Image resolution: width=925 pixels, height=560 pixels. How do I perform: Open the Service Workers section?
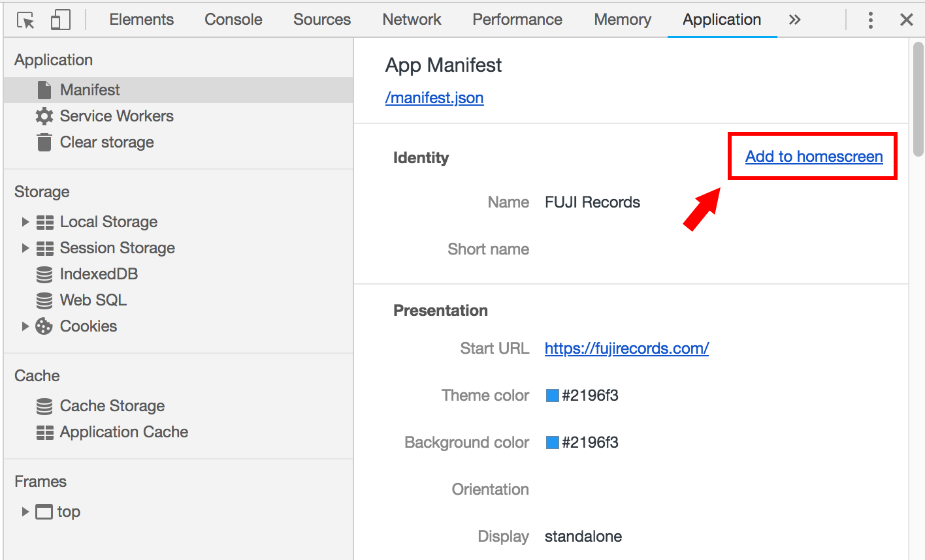[x=116, y=116]
